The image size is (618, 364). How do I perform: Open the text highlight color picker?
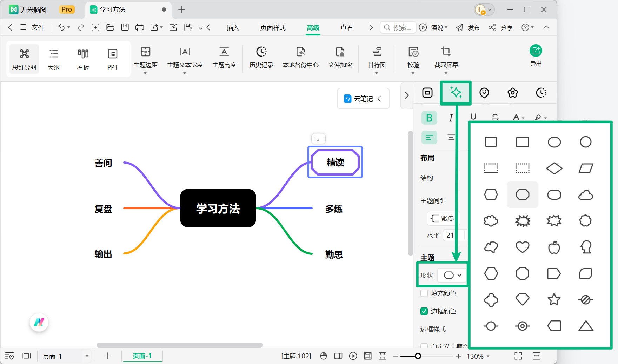(540, 118)
